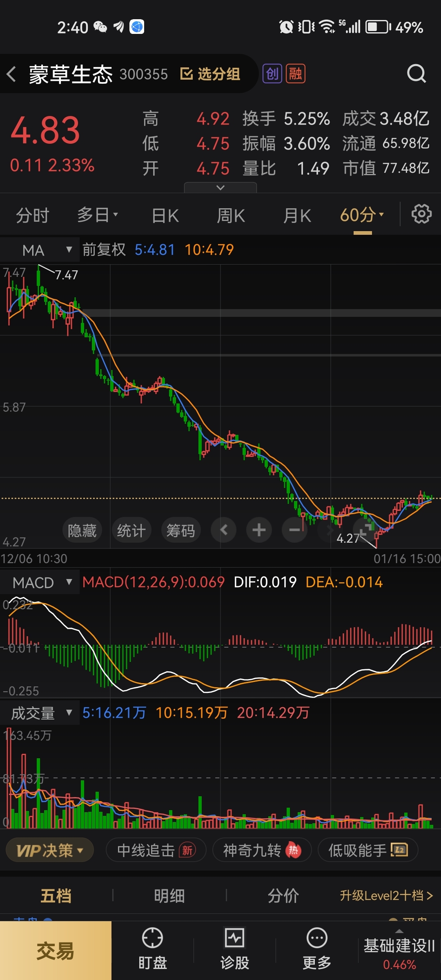Switch to the 明细 tab

[x=169, y=895]
